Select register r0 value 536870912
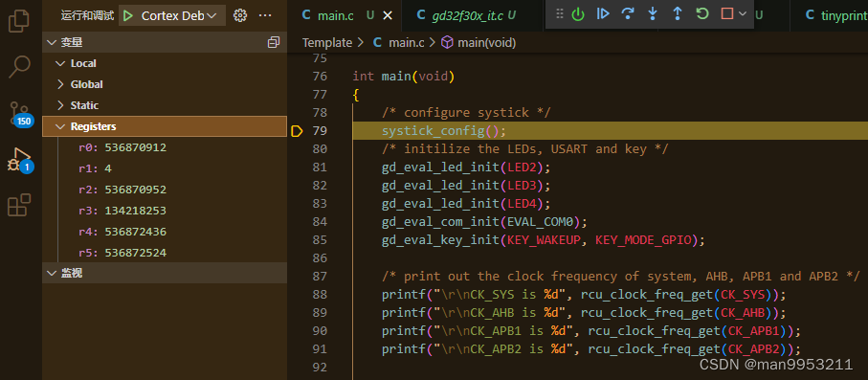This screenshot has height=380, width=868. click(135, 148)
